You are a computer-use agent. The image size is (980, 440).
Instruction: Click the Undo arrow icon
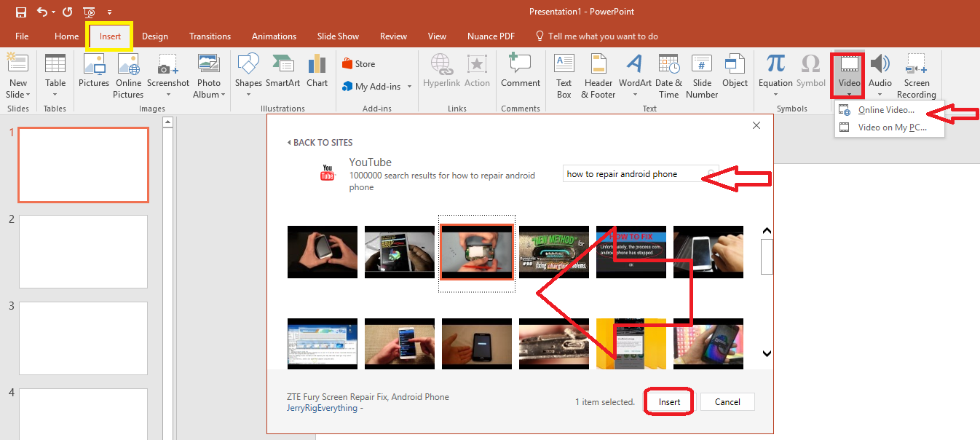42,12
